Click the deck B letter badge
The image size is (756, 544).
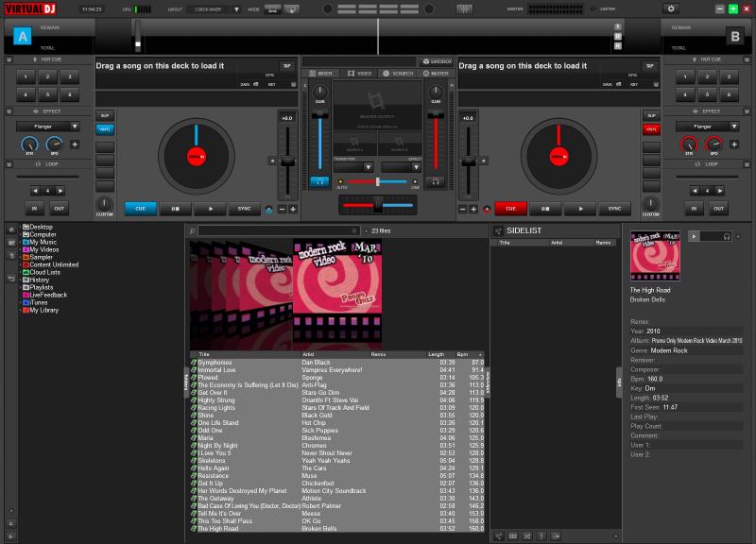click(735, 36)
